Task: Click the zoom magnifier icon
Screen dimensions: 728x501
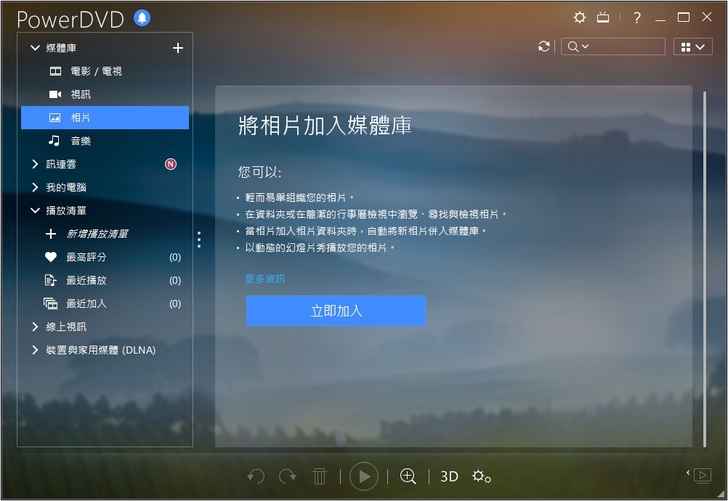Action: pyautogui.click(x=408, y=476)
